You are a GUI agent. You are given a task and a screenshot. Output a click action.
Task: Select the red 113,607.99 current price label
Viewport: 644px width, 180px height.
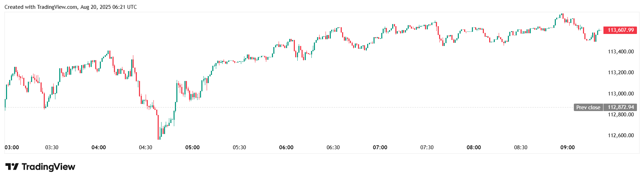point(620,30)
